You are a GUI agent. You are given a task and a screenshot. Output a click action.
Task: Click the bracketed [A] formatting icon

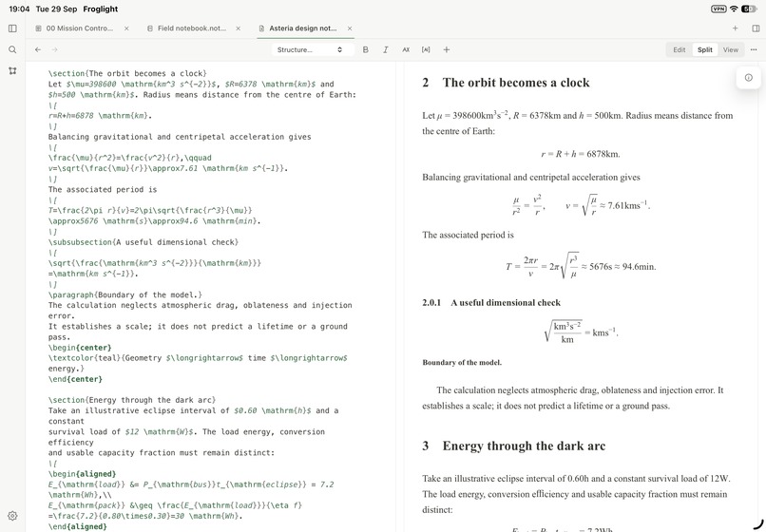coord(426,49)
